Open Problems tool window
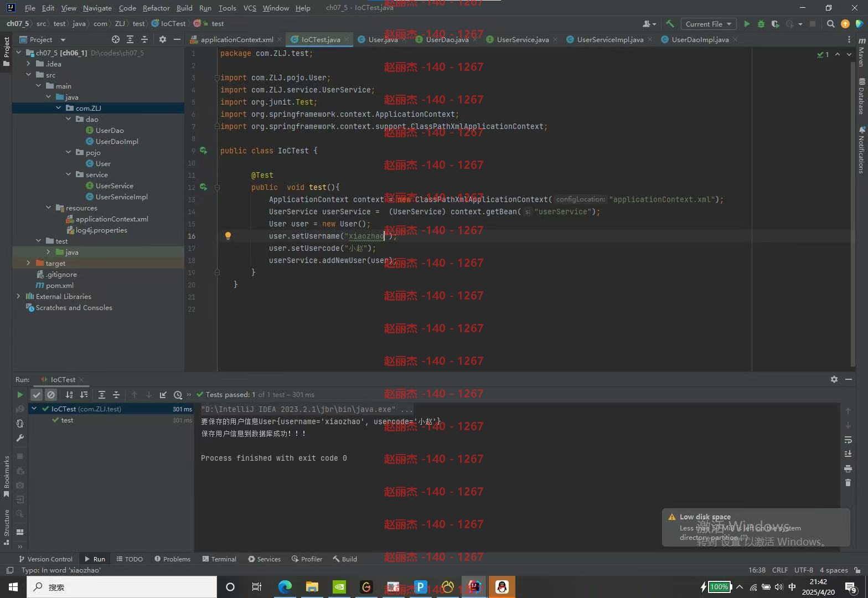Screen dimensions: 868x598 [172, 559]
